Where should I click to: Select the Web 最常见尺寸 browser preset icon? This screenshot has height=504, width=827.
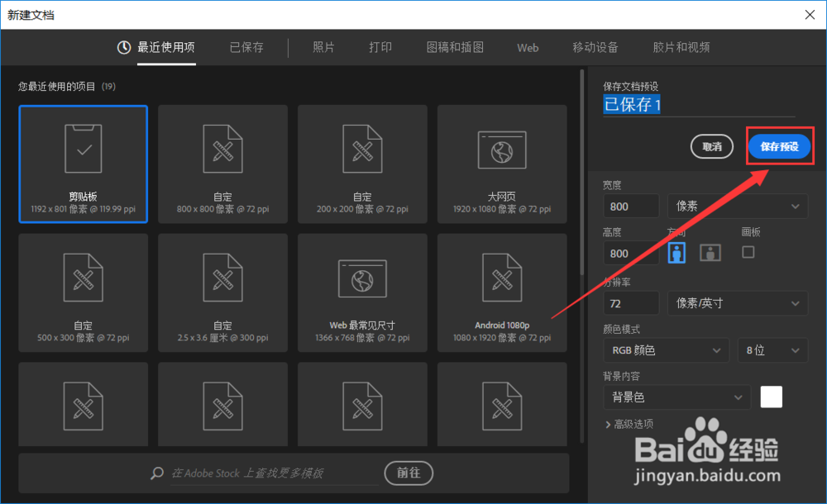pyautogui.click(x=362, y=278)
